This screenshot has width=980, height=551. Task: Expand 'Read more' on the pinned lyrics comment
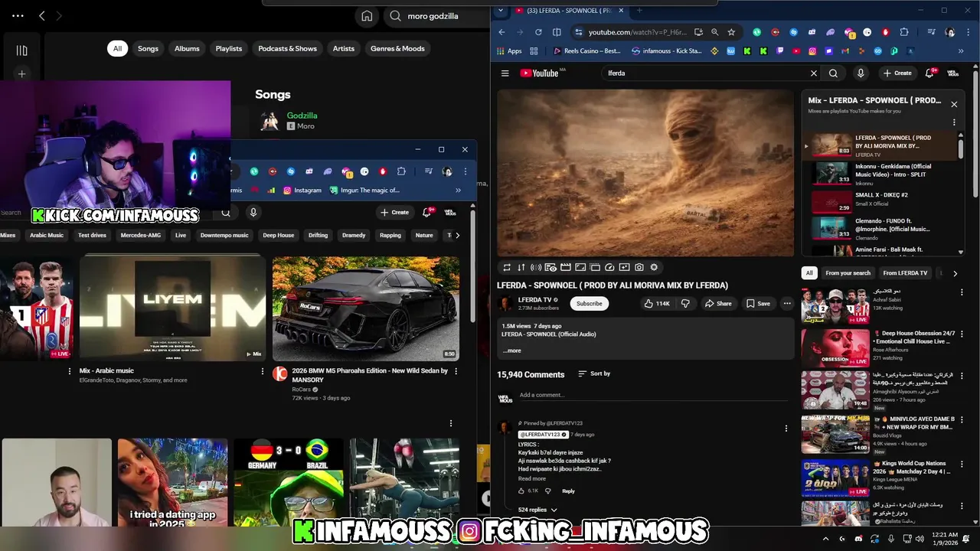[x=532, y=479]
